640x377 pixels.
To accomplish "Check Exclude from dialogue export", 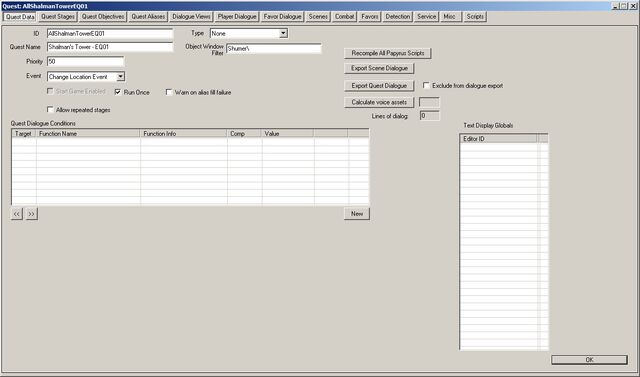I will 427,86.
